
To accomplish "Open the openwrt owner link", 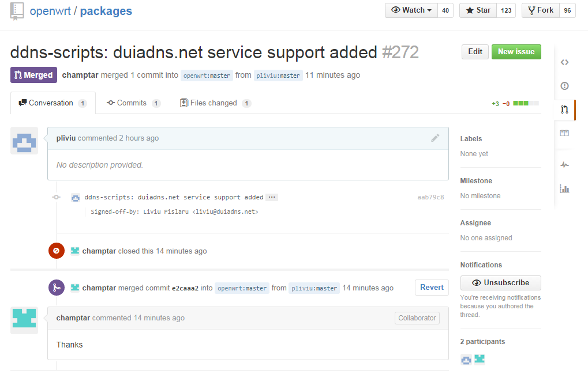I will click(50, 11).
